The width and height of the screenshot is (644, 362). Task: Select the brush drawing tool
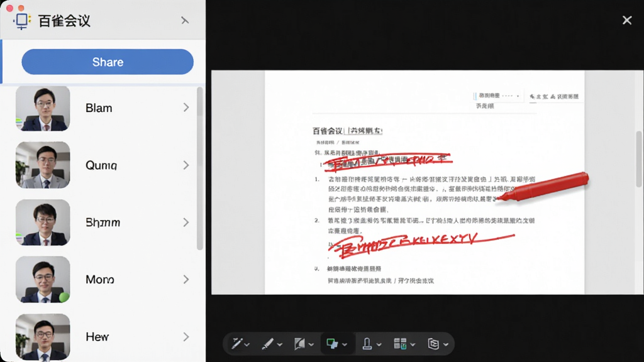(268, 344)
